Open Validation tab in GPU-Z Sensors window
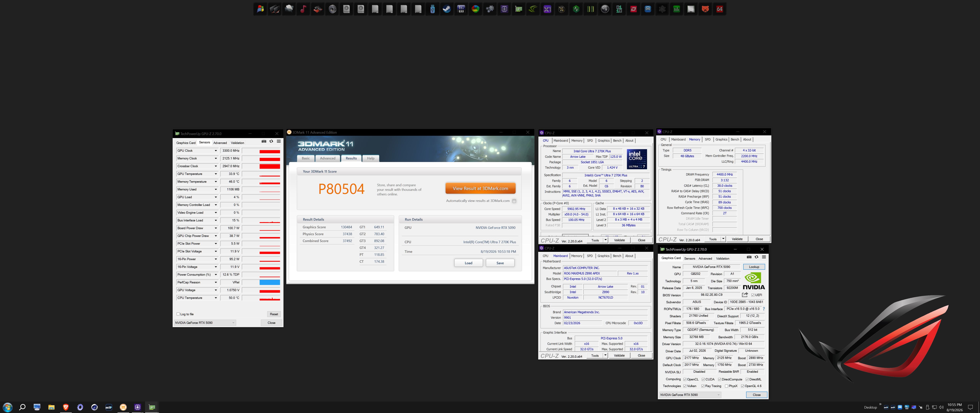 coord(237,143)
